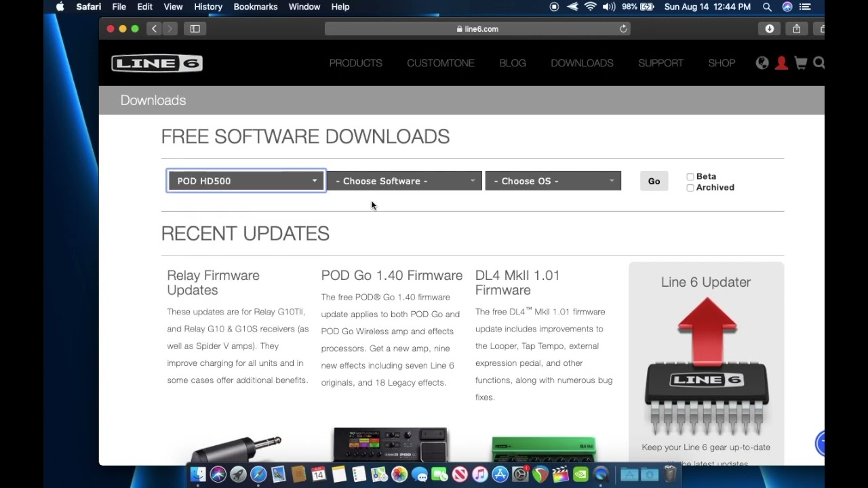Open the DOWNLOADS nav link
Screen dimensions: 868x488
point(582,63)
